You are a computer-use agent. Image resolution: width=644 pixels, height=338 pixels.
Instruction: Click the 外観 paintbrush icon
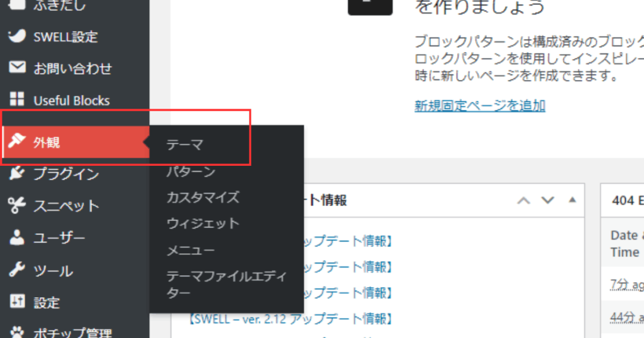[17, 141]
